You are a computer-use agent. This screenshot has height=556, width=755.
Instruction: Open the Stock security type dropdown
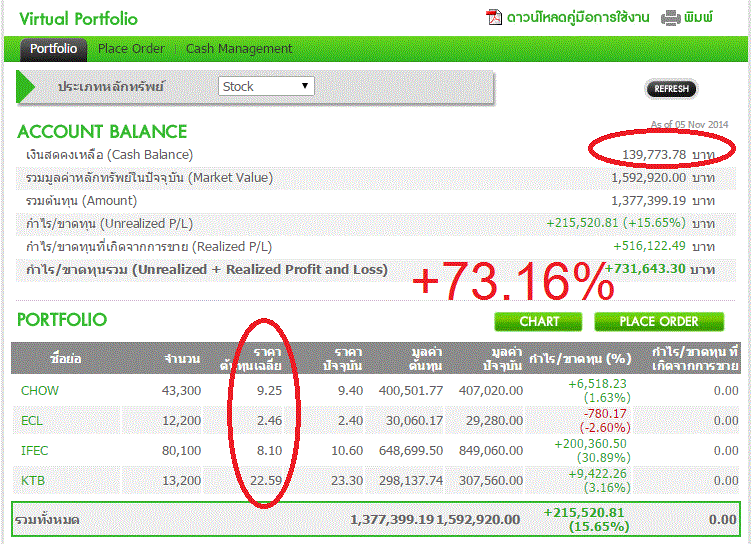[266, 86]
